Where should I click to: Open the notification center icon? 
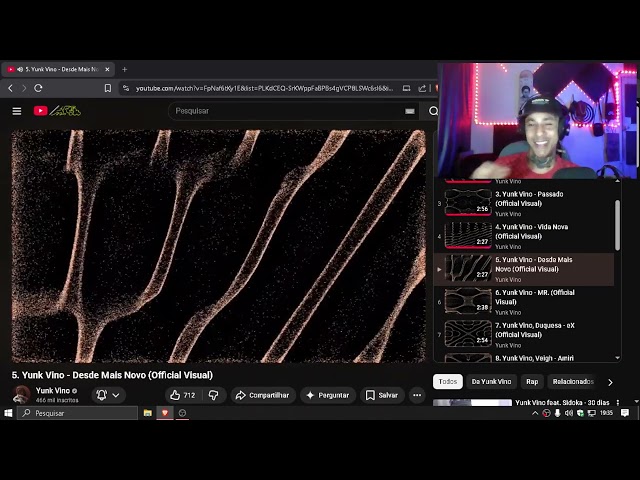tap(624, 413)
